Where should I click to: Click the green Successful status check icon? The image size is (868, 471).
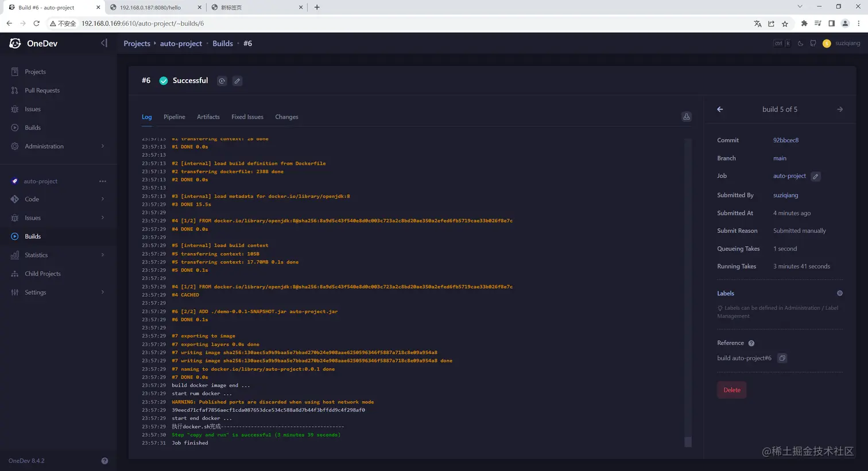[x=164, y=81]
